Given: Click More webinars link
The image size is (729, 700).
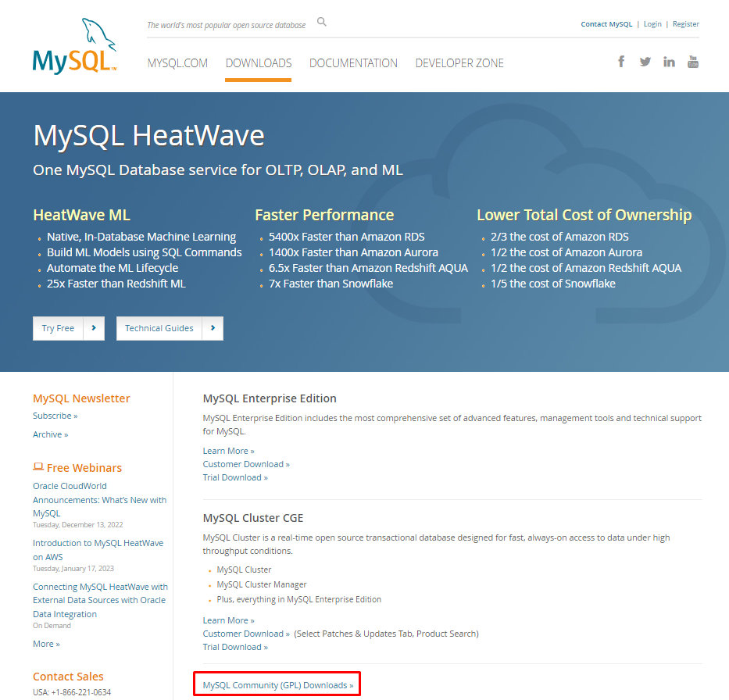Looking at the screenshot, I should 46,644.
